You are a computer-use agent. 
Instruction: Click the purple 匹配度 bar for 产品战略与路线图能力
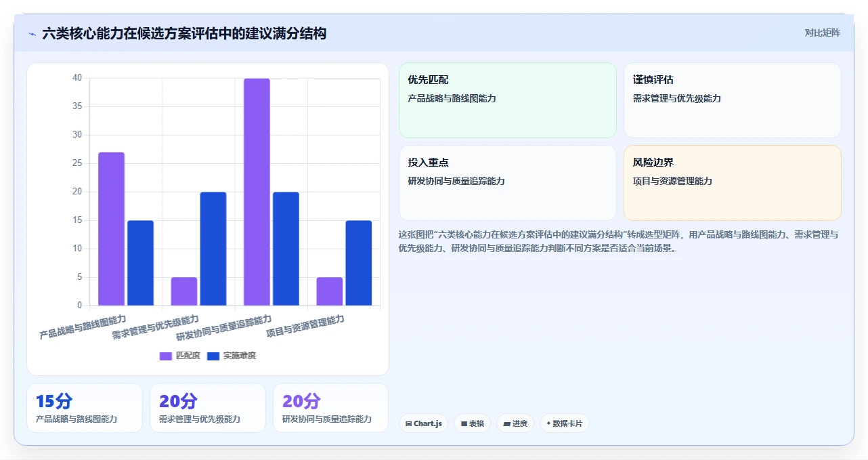(111, 229)
